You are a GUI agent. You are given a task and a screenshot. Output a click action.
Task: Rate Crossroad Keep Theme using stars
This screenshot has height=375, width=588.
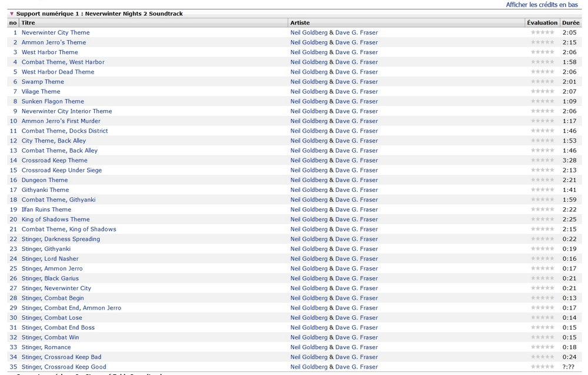(542, 160)
